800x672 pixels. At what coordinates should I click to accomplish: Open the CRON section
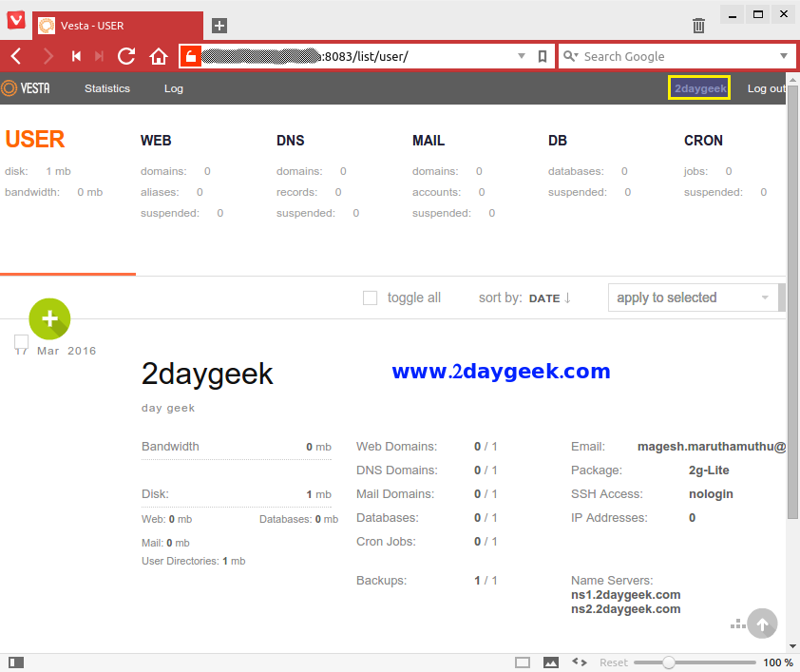point(703,141)
